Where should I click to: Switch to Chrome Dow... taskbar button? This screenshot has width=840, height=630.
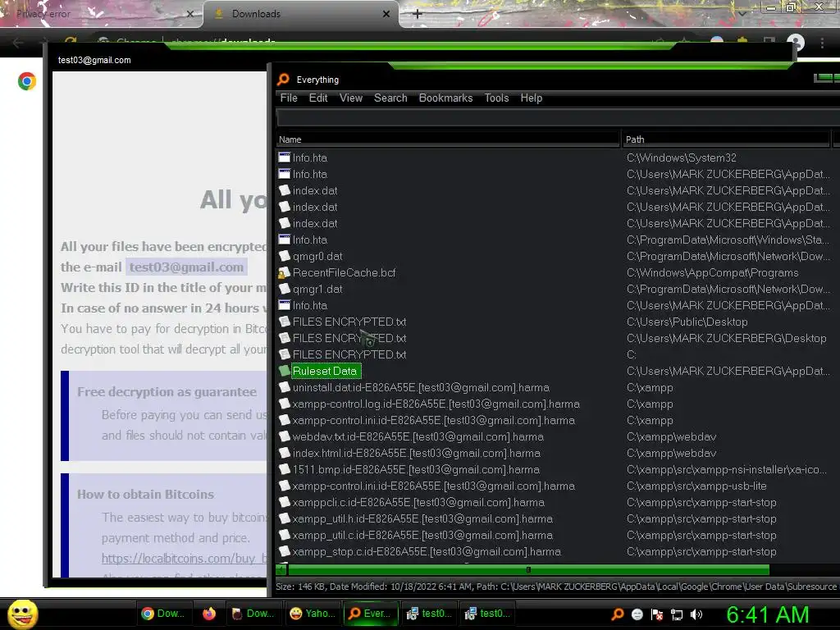163,614
